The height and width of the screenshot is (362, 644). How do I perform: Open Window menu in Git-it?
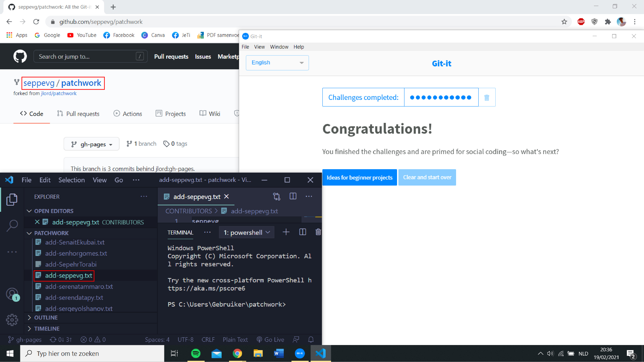pos(279,47)
